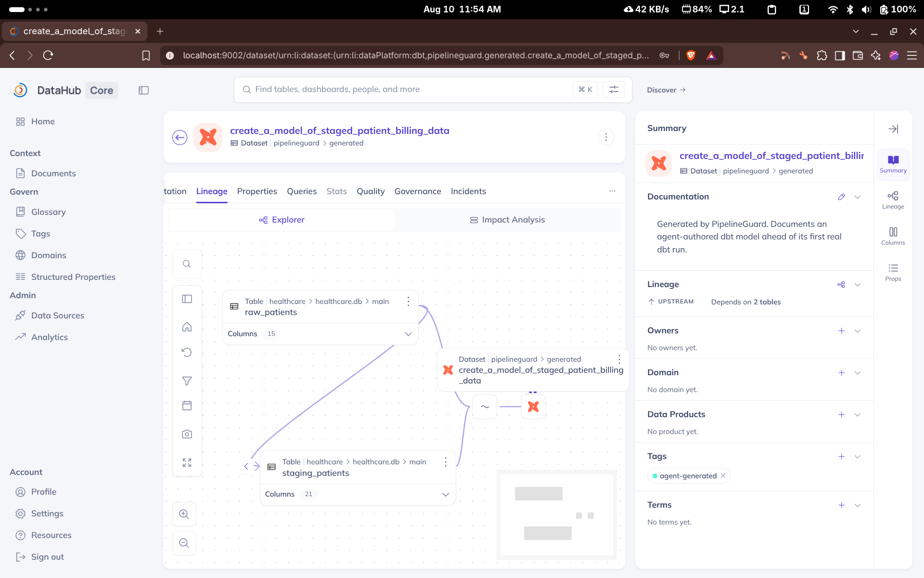Open raw_patients node options menu
The height and width of the screenshot is (578, 924).
click(x=409, y=302)
